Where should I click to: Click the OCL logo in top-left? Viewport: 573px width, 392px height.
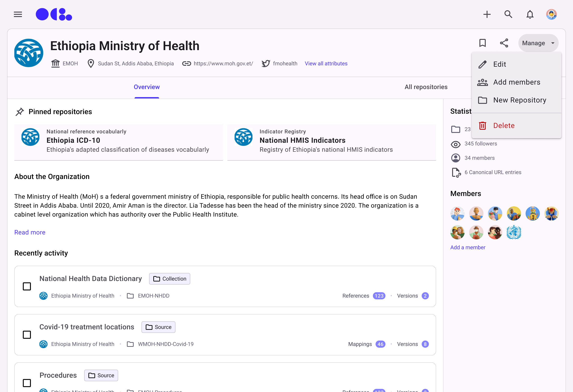54,14
